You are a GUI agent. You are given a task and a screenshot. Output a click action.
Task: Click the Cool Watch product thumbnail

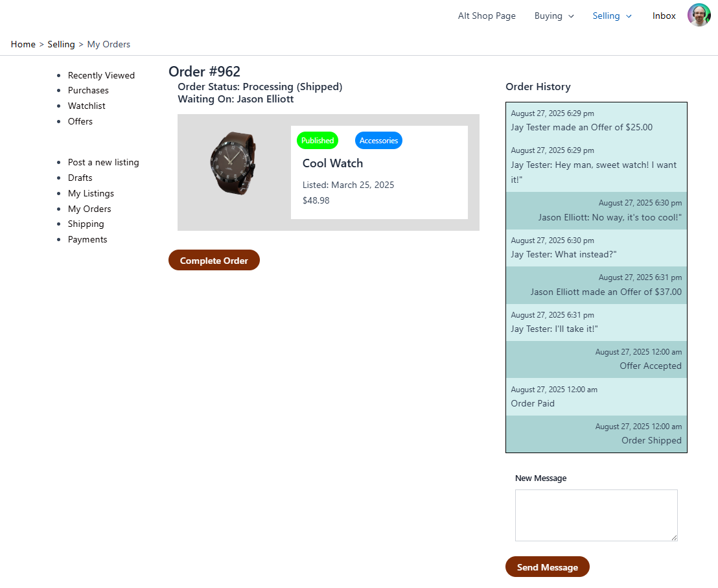pyautogui.click(x=233, y=163)
